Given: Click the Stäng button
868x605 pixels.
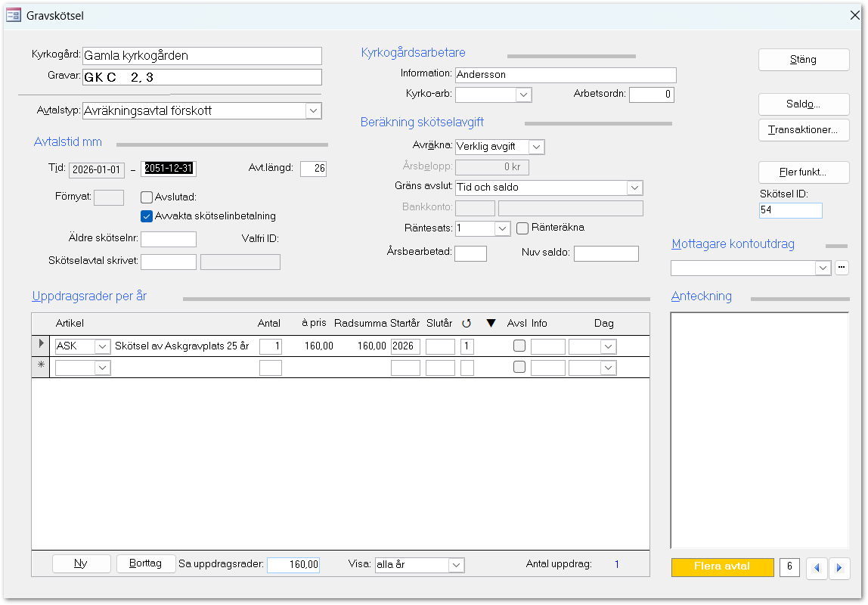Looking at the screenshot, I should (803, 60).
